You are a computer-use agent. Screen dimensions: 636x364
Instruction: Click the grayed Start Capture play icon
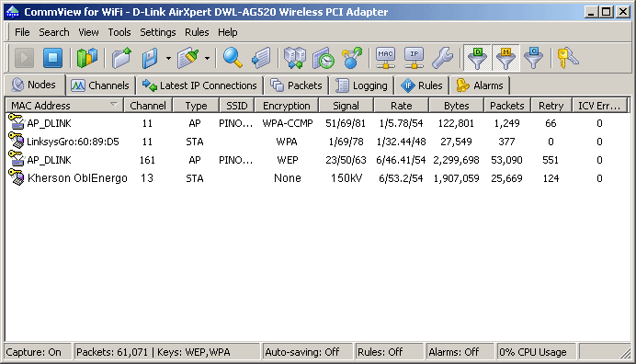(x=24, y=58)
